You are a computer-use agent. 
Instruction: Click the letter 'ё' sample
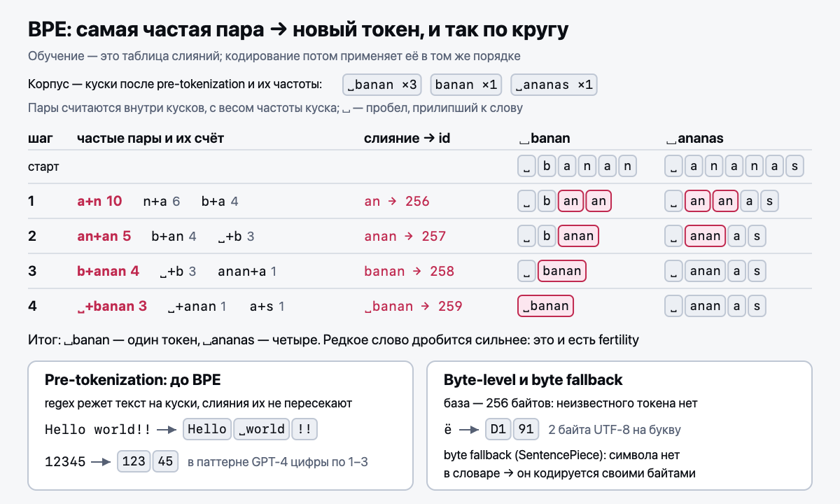tap(447, 429)
